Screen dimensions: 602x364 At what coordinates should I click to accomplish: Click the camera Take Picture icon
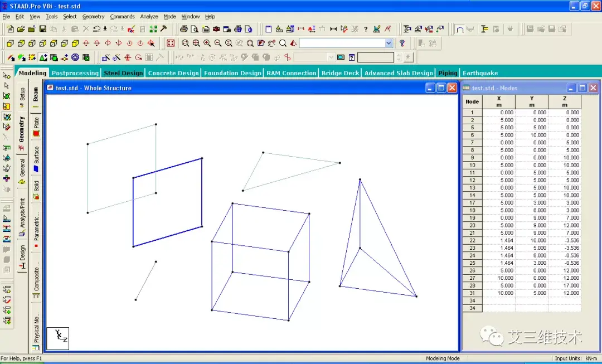pos(216,29)
